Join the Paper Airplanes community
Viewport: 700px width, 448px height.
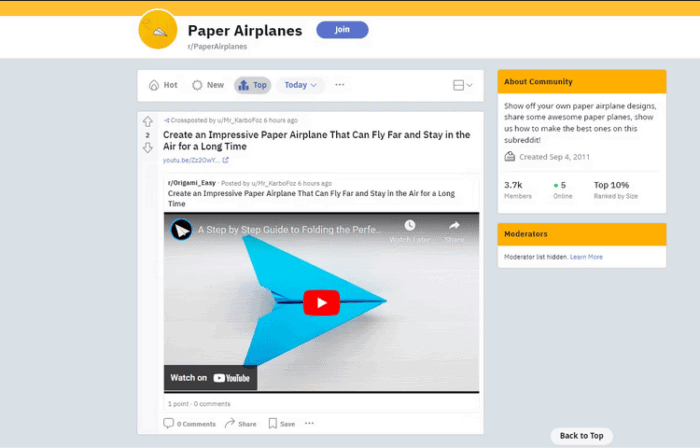342,29
